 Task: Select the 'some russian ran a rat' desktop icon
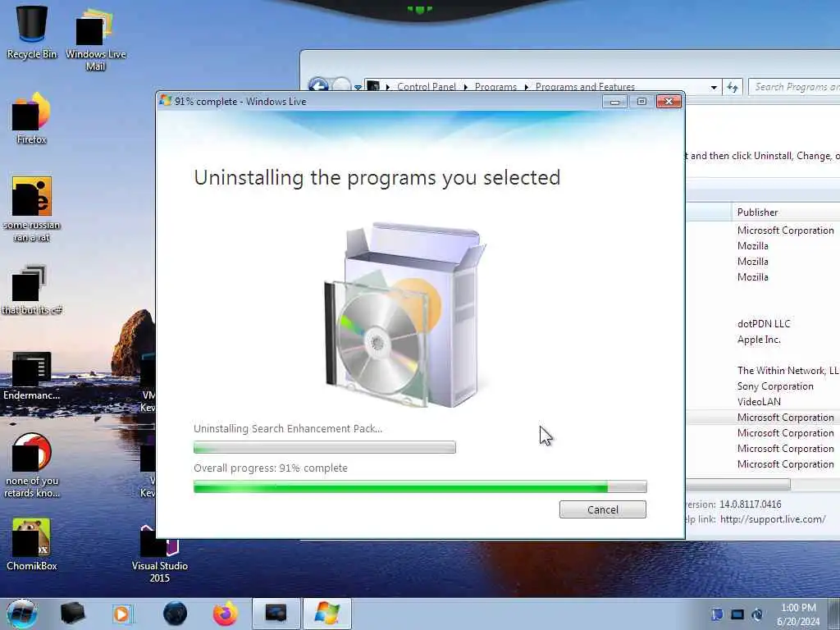coord(32,209)
